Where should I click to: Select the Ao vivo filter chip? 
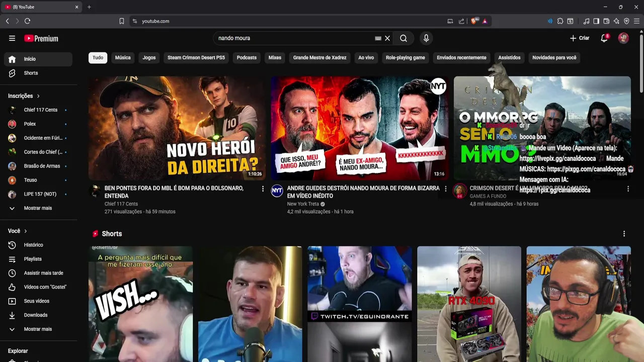(x=366, y=58)
